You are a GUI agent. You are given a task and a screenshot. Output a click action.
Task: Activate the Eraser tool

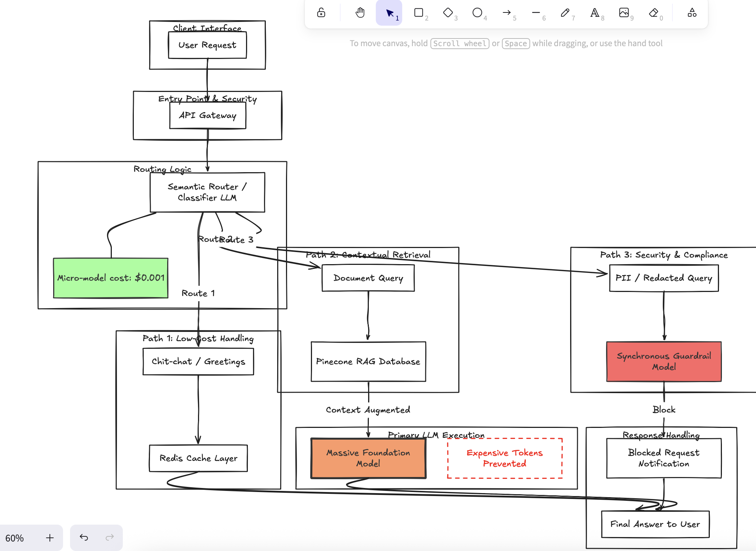[653, 13]
